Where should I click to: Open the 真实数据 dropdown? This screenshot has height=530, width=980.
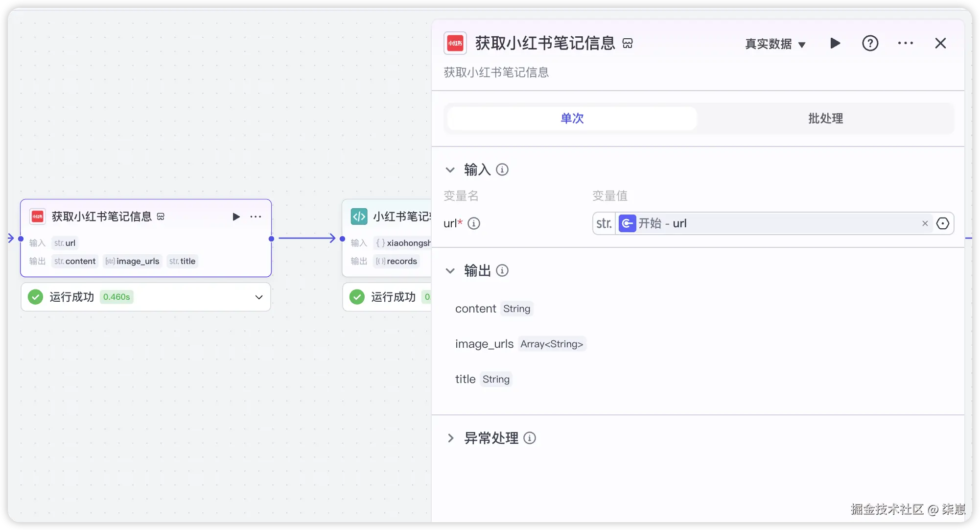[x=775, y=44]
